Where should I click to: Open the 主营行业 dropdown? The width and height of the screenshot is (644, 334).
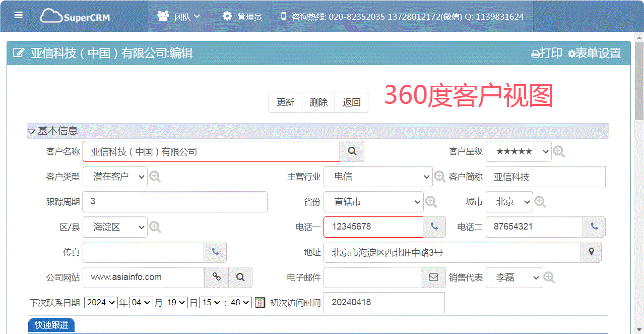[x=378, y=177]
